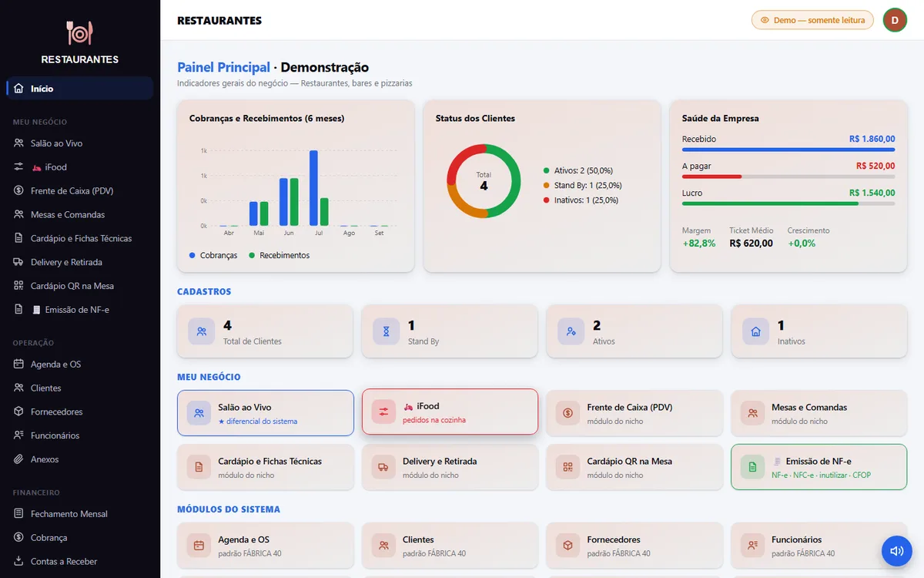Click the Crescimento +0,0% value
Image resolution: width=924 pixels, height=578 pixels.
(802, 243)
